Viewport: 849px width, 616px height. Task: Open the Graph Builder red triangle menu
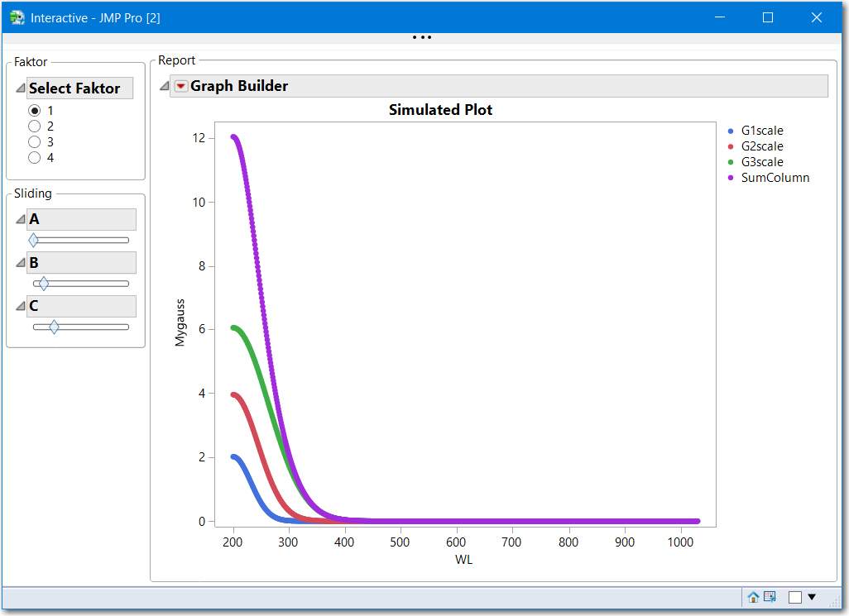[x=180, y=85]
